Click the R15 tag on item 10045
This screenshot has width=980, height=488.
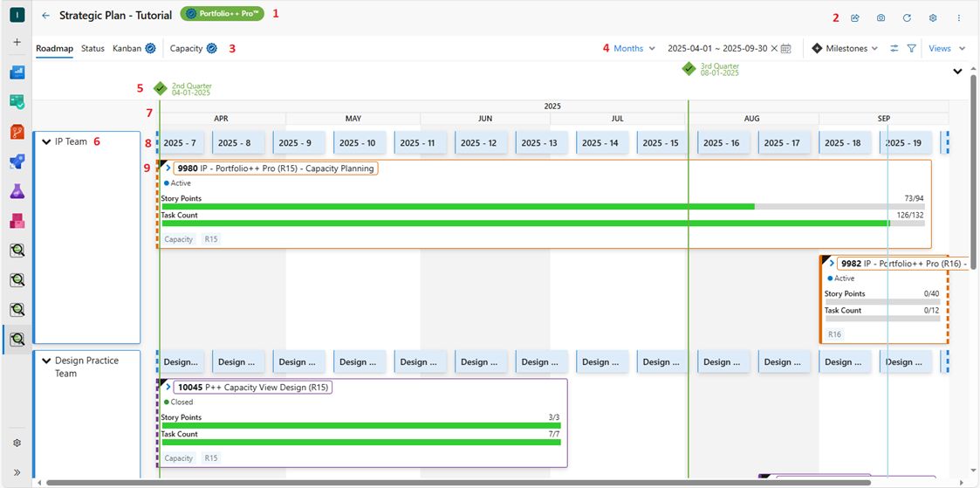[x=210, y=458]
